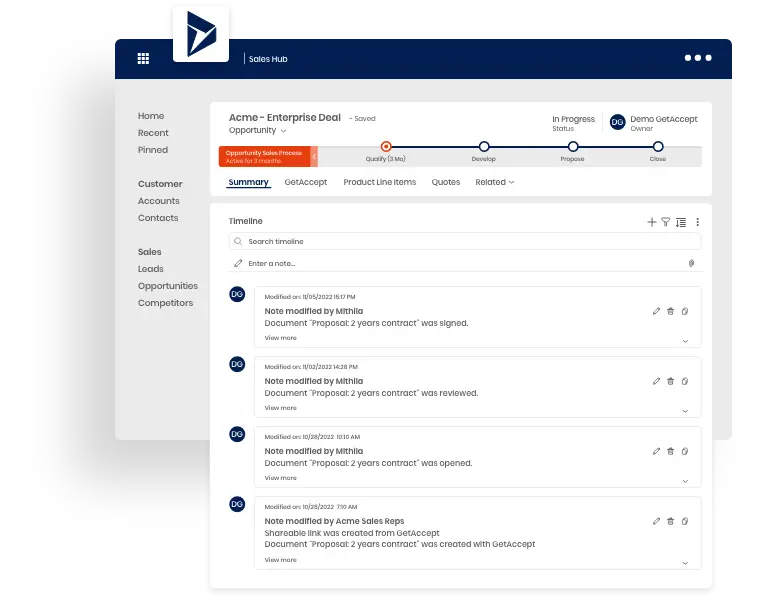Click the attachment paperclip in note field
This screenshot has height=613, width=767.
(x=691, y=263)
